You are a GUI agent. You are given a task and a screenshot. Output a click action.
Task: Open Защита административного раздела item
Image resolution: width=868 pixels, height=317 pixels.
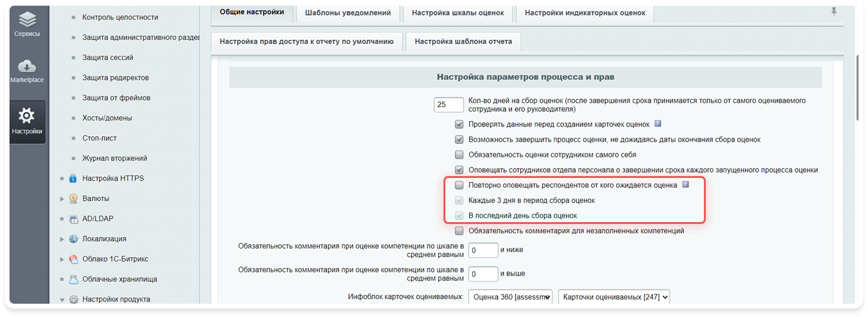(x=141, y=37)
